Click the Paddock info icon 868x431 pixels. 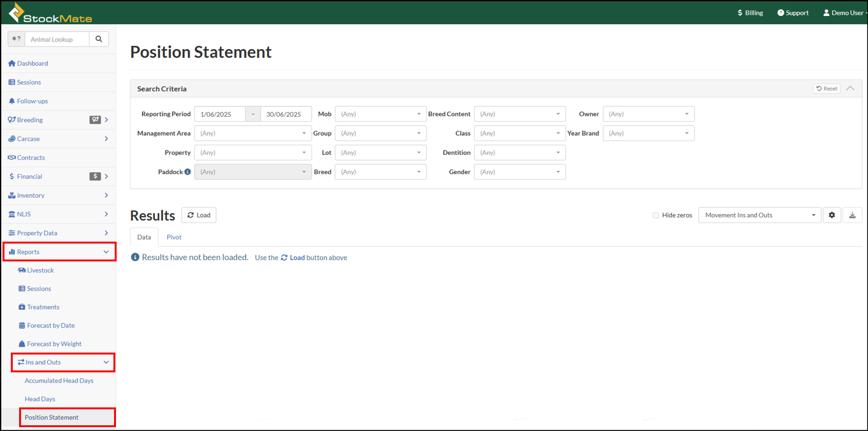point(187,172)
